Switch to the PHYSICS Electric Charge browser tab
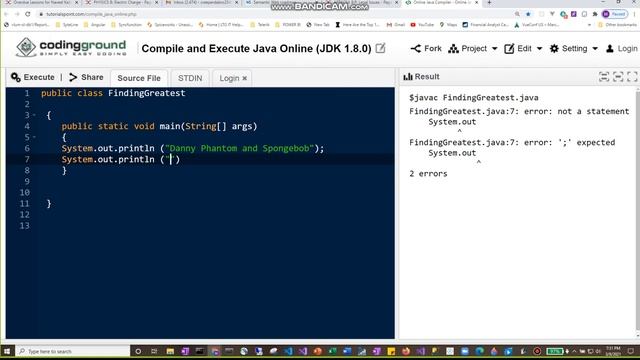The width and height of the screenshot is (640, 360). click(x=121, y=2)
